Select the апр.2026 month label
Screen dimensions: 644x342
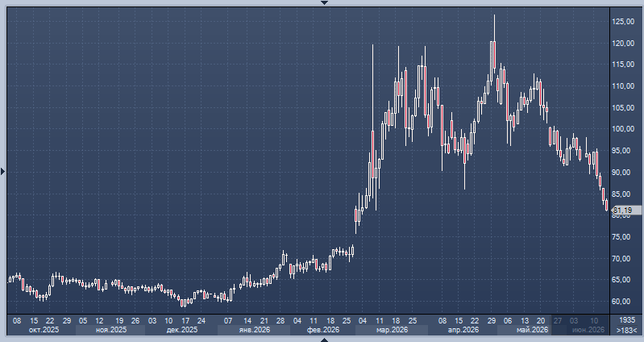click(x=463, y=330)
